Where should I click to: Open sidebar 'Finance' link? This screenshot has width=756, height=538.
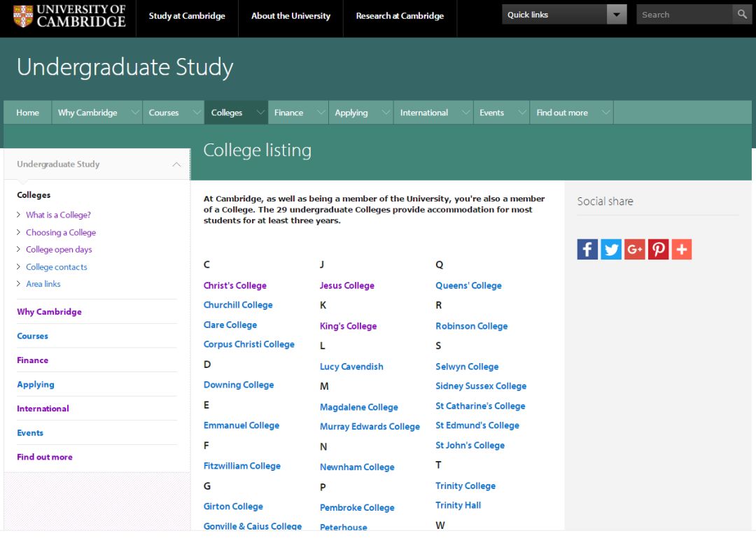(x=32, y=360)
